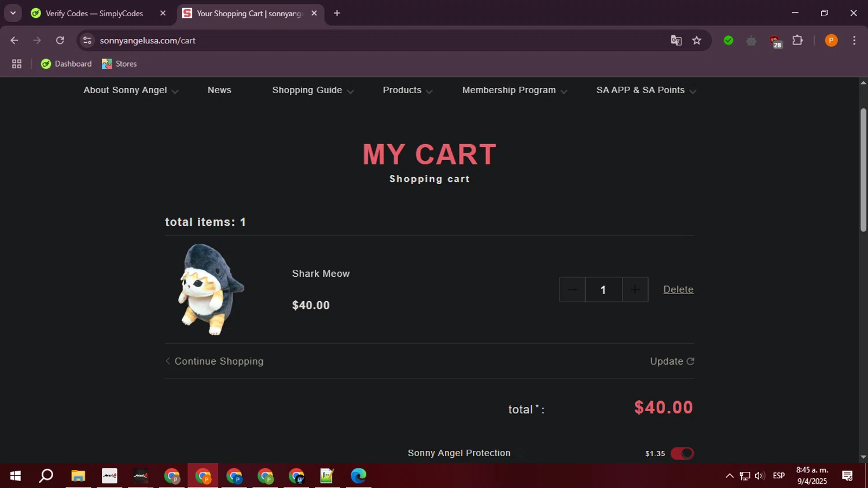Close the Your Shopping Cart tab
The height and width of the screenshot is (488, 868).
point(314,13)
